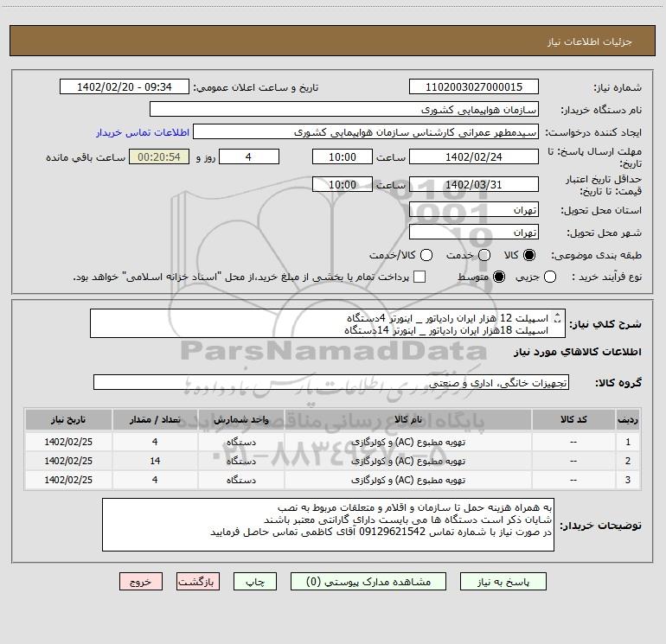This screenshot has width=666, height=644.
Task: Click quantity 14 in row 2
Action: 155,461
